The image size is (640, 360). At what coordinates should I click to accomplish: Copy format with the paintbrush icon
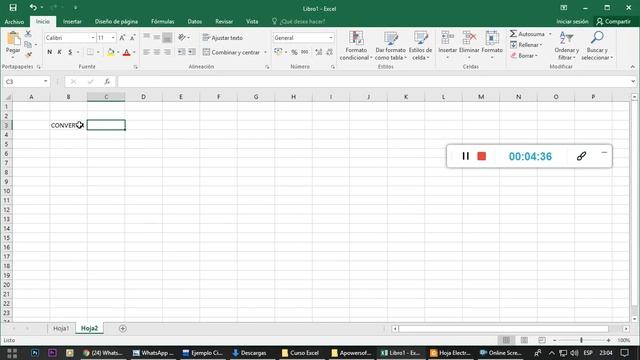click(x=28, y=54)
